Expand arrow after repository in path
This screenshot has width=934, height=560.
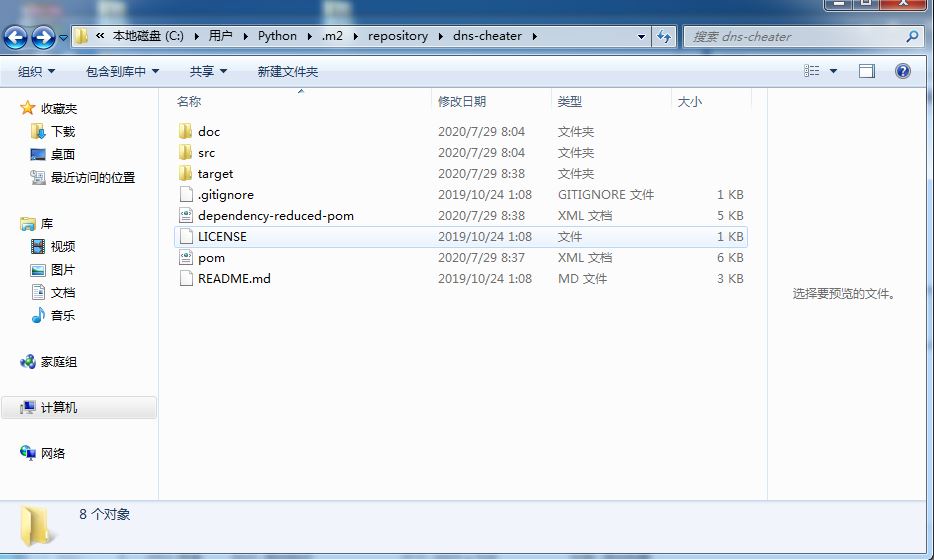point(441,36)
